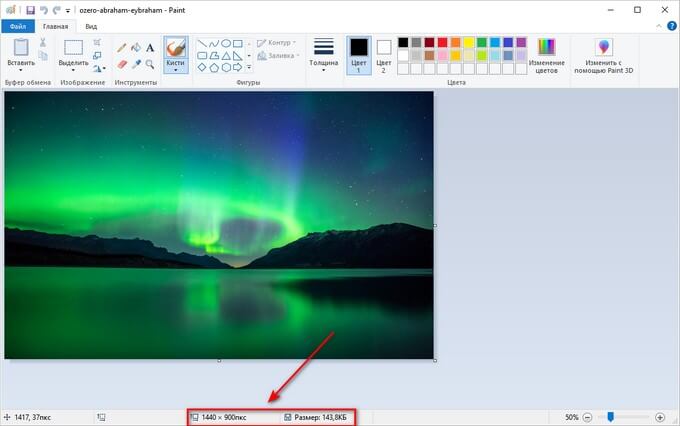Pick the red color from palette
Viewport: 680px width, 426px height.
[x=443, y=42]
